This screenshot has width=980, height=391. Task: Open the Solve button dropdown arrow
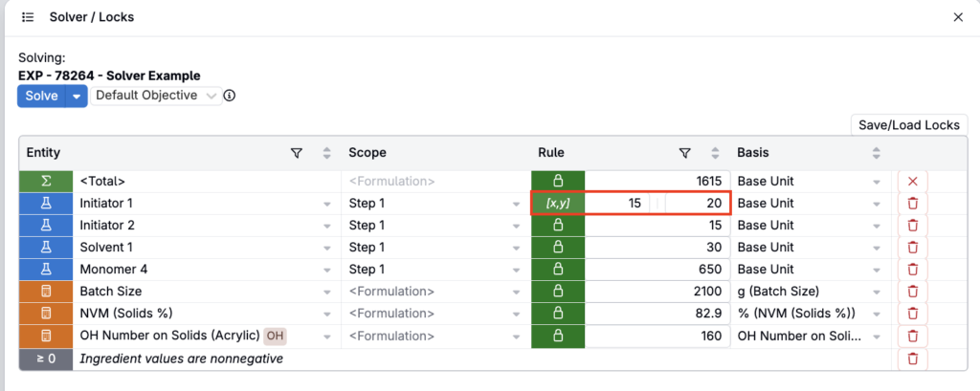pyautogui.click(x=77, y=97)
